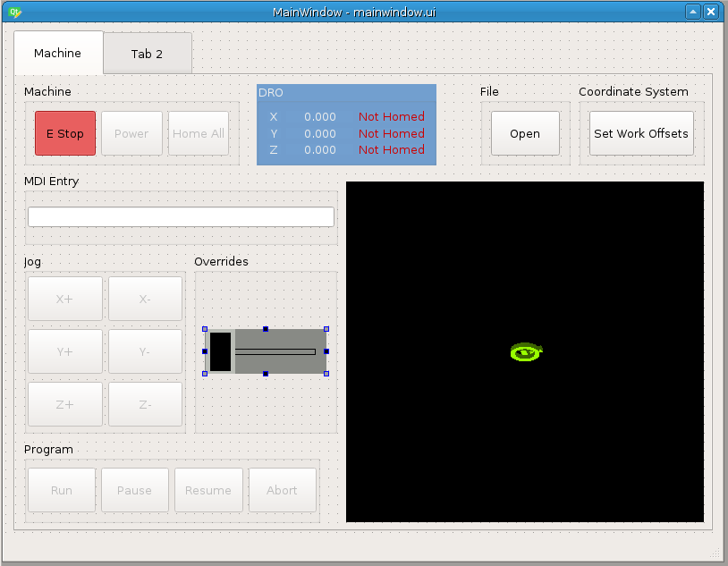This screenshot has height=566, width=728.
Task: Click Set Work Offsets button
Action: [641, 133]
